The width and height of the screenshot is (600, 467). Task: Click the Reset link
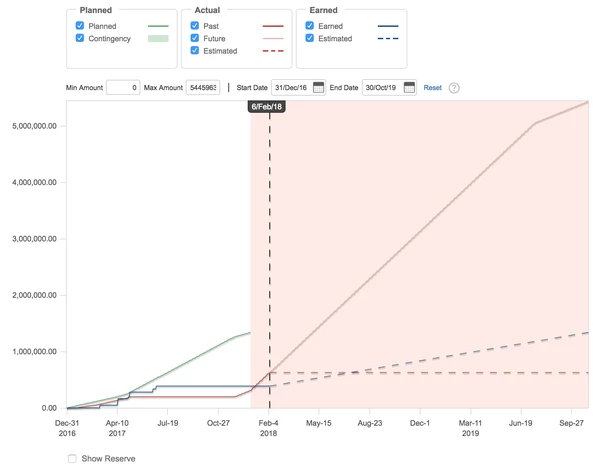(x=432, y=88)
